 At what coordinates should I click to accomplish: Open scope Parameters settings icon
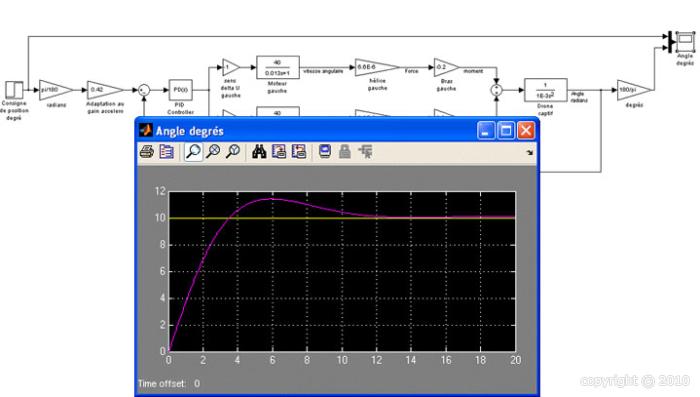[167, 152]
